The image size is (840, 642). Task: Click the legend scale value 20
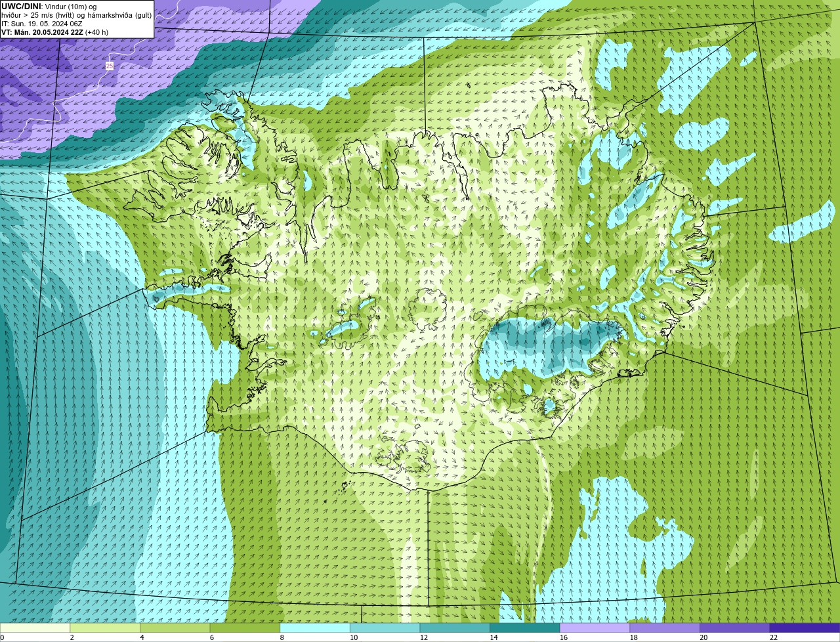[703, 637]
